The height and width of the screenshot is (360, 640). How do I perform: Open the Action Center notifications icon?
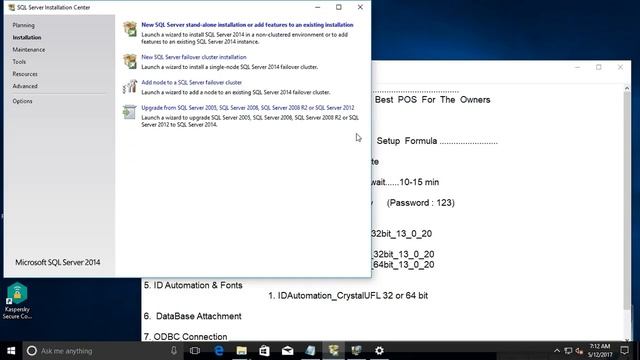pyautogui.click(x=624, y=351)
